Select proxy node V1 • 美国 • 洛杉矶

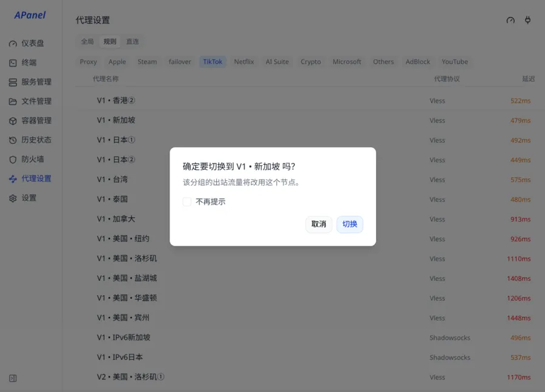click(305, 259)
